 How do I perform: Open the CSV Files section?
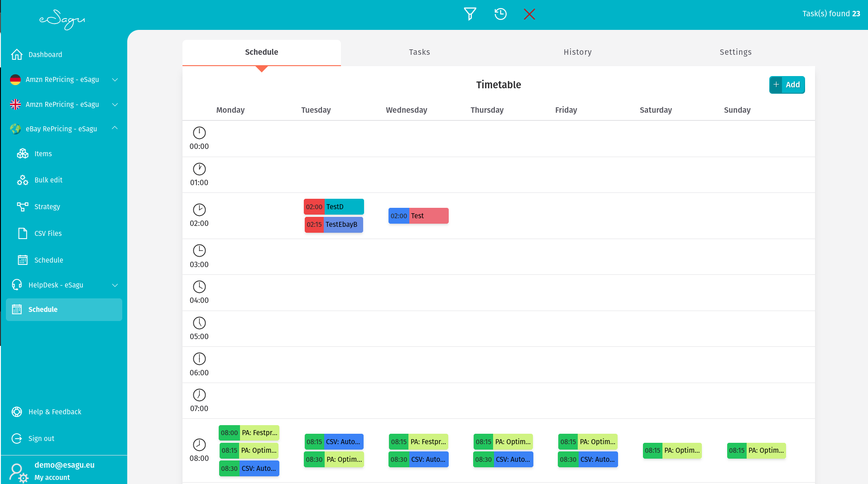[x=48, y=233]
